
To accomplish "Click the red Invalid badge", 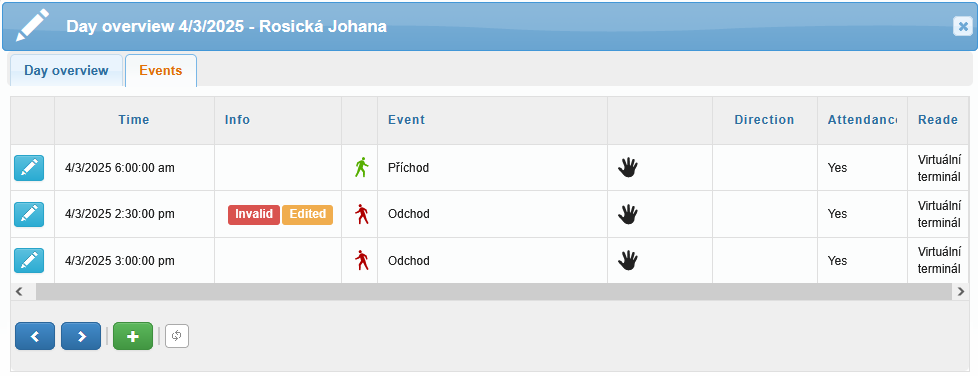I will coord(254,215).
